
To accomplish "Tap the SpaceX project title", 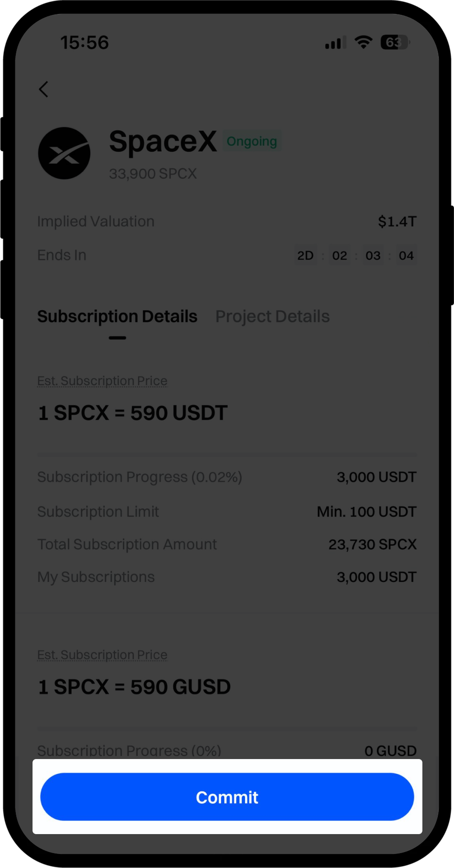I will [x=163, y=142].
